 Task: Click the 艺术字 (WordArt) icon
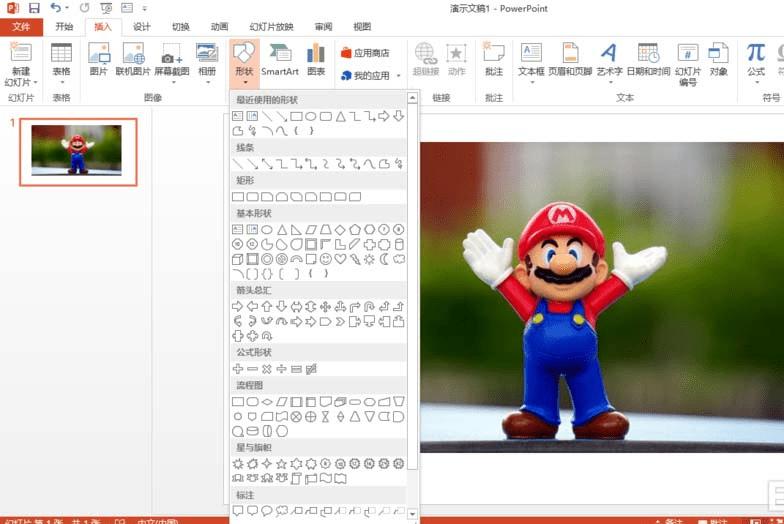tap(609, 60)
